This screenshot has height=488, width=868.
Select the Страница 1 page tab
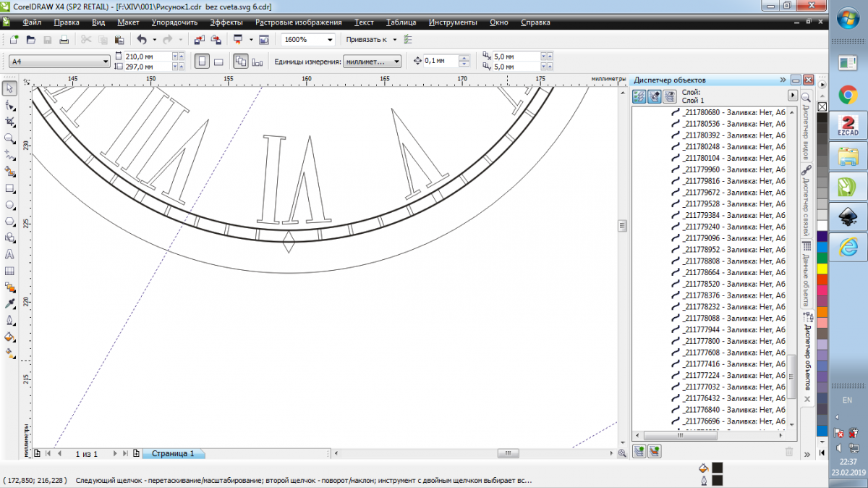(172, 453)
